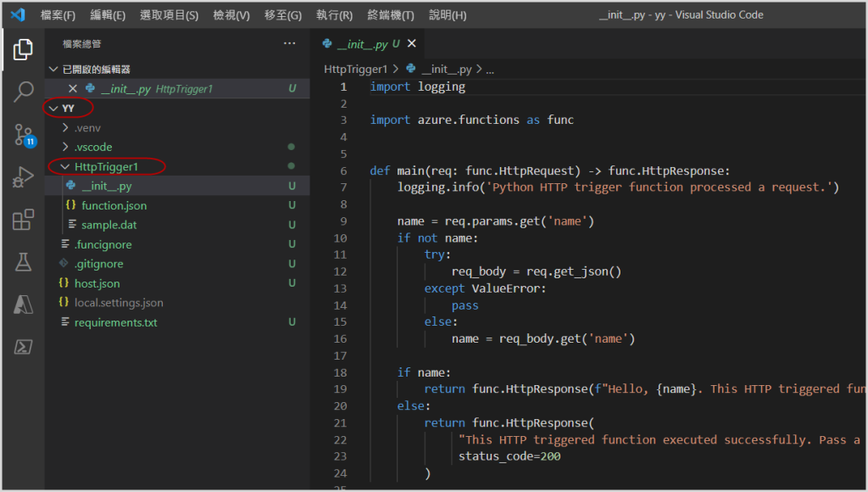Collapse the YY root folder
Screen dimensions: 868x492
pyautogui.click(x=68, y=109)
